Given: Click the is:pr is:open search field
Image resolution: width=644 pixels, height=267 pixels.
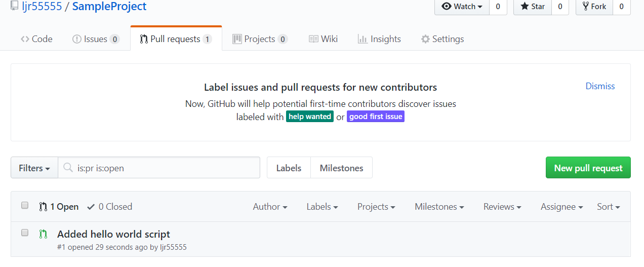Looking at the screenshot, I should [x=159, y=168].
